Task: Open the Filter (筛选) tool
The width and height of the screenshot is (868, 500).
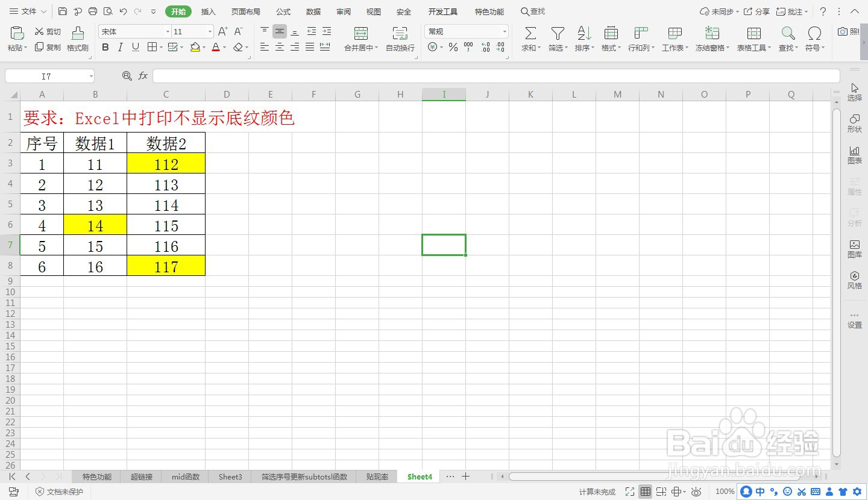Action: (558, 39)
